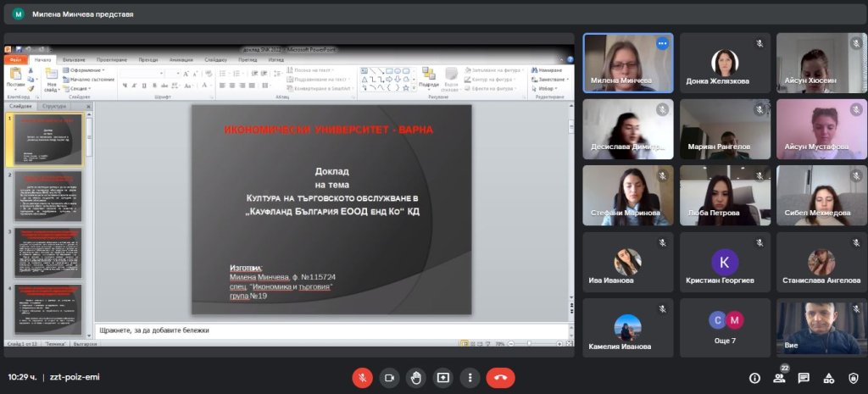Click meeting code zzt-poiz-emi
The width and height of the screenshot is (868, 394).
tap(75, 377)
